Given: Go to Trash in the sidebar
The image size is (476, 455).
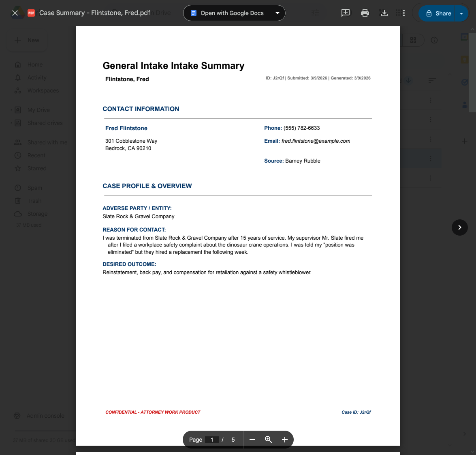Looking at the screenshot, I should click(35, 200).
